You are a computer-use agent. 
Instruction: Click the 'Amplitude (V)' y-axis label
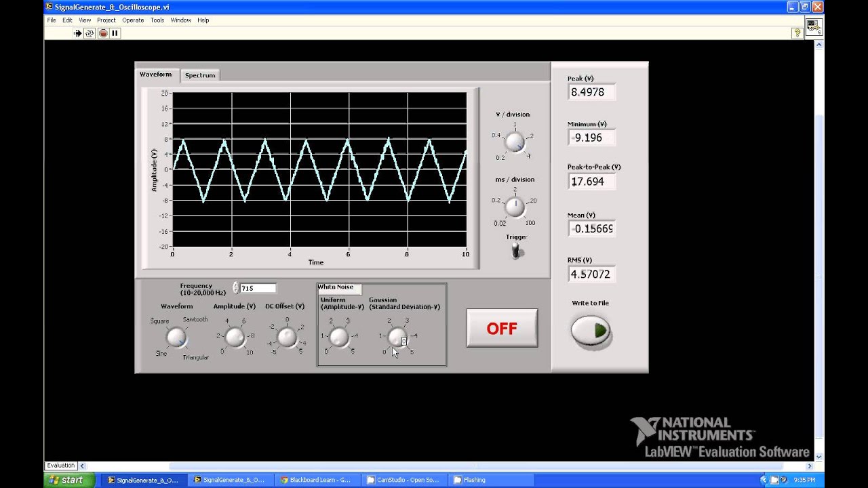pos(154,170)
